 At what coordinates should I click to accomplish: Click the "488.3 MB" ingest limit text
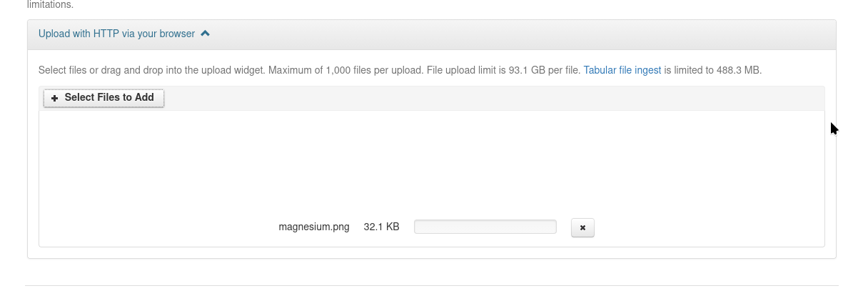(x=742, y=70)
